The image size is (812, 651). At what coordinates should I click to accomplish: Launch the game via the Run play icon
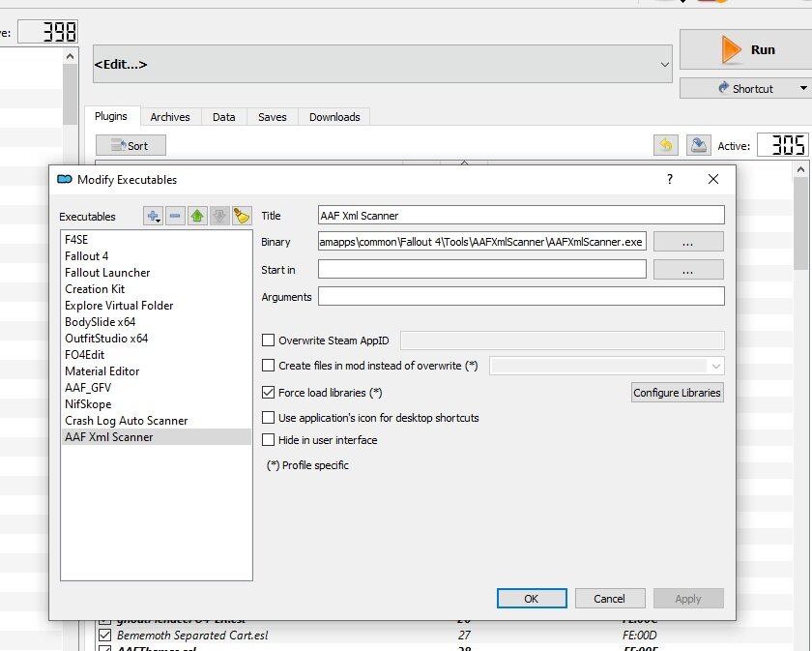tap(732, 49)
